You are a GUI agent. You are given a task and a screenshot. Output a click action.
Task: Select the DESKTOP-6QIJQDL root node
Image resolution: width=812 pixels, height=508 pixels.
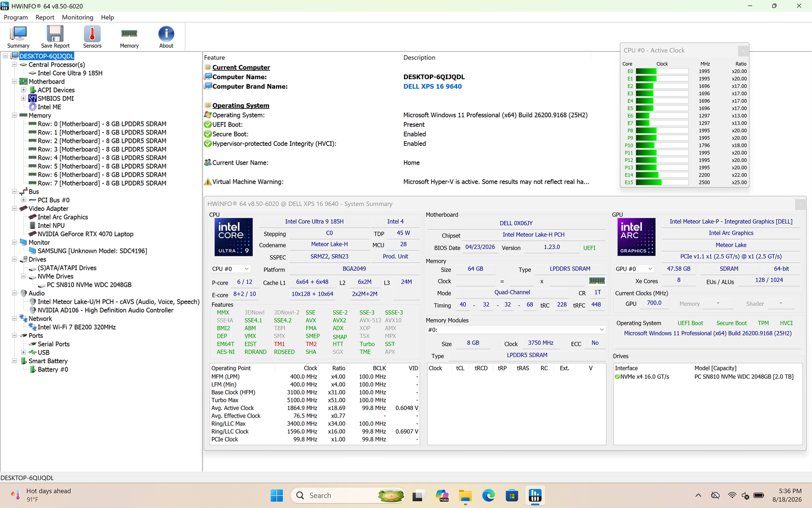(x=47, y=56)
